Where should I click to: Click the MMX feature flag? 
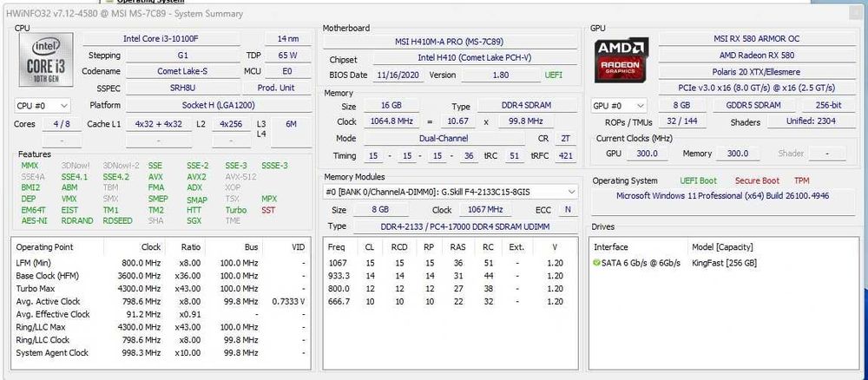30,166
